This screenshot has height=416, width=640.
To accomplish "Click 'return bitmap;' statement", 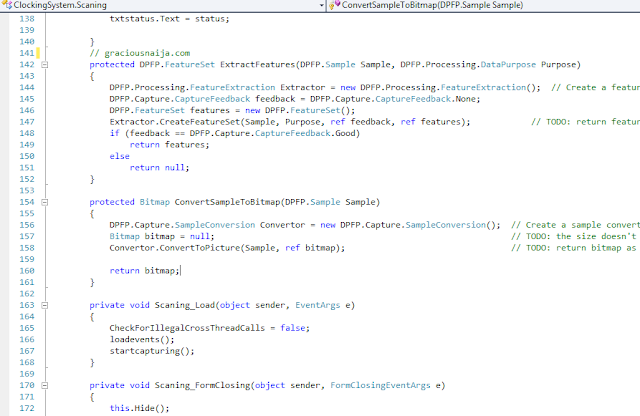I will coord(144,271).
